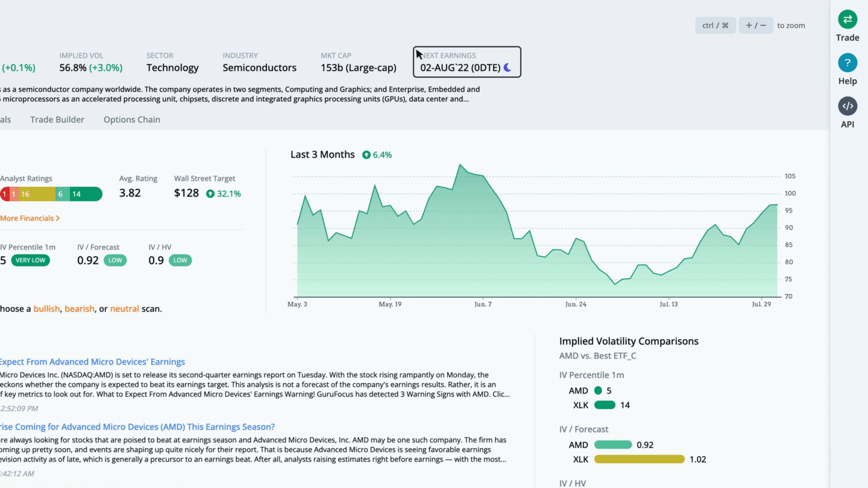The image size is (868, 488).
Task: Click the VERY LOW IV percentile badge
Action: pos(30,260)
